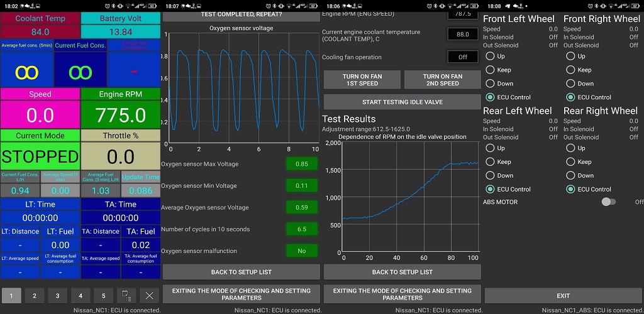The image size is (644, 314).
Task: Select Keep for Front Right Wheel
Action: coord(570,70)
